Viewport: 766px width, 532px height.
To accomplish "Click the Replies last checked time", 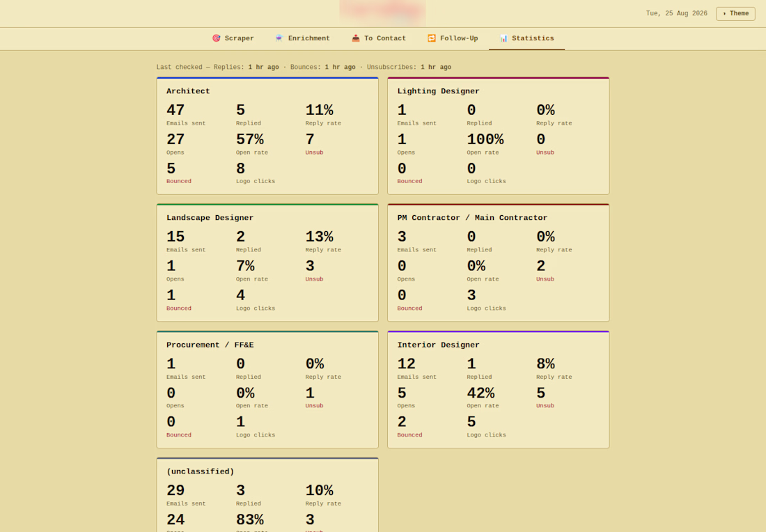I will click(263, 68).
